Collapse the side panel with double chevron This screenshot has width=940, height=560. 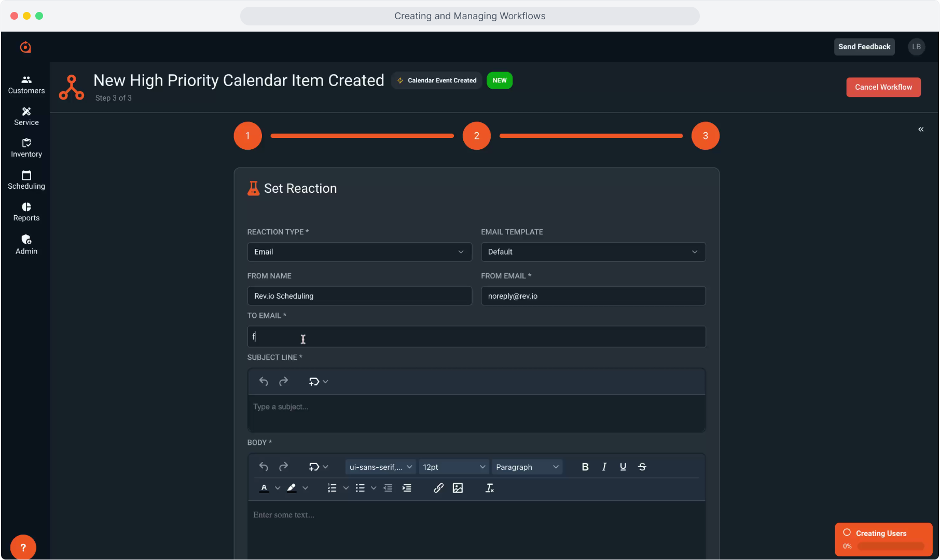(x=921, y=129)
